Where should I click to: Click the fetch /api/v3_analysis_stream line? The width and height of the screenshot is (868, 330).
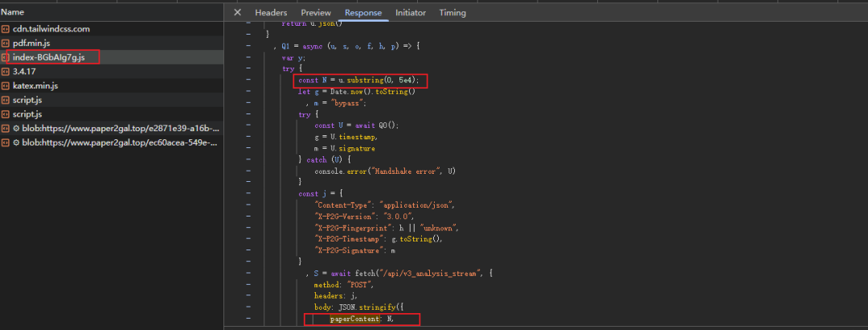(x=399, y=274)
